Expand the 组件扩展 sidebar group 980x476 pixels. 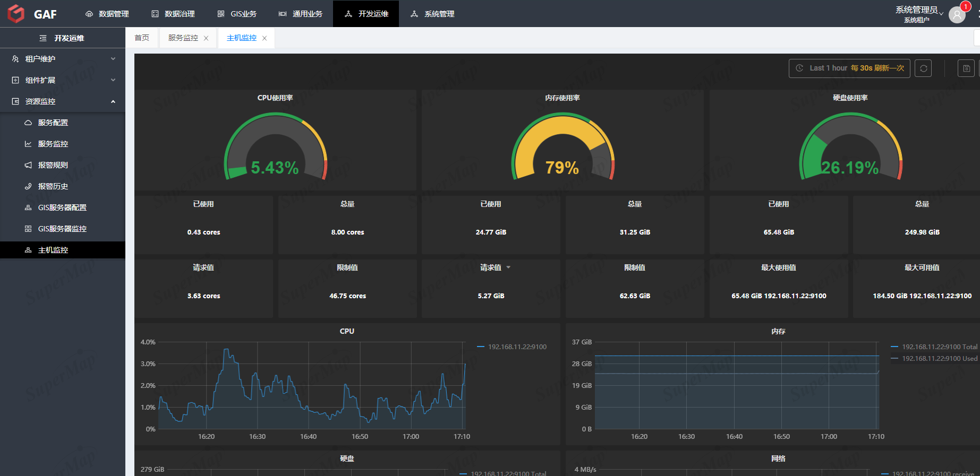63,80
